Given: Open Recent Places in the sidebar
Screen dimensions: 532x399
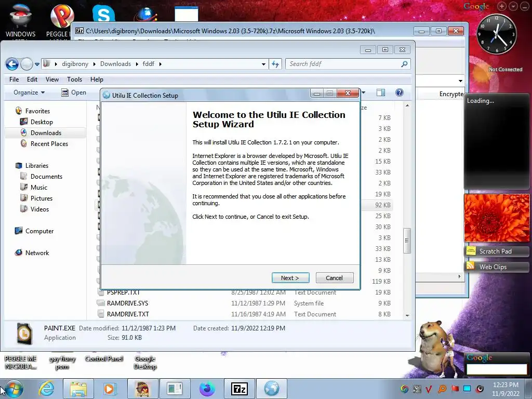Looking at the screenshot, I should (49, 143).
